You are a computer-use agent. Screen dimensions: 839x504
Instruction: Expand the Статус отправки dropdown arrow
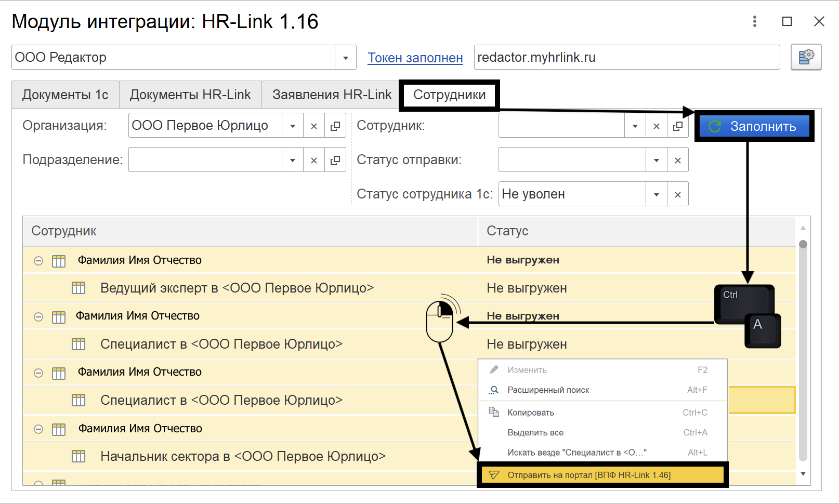(x=657, y=160)
